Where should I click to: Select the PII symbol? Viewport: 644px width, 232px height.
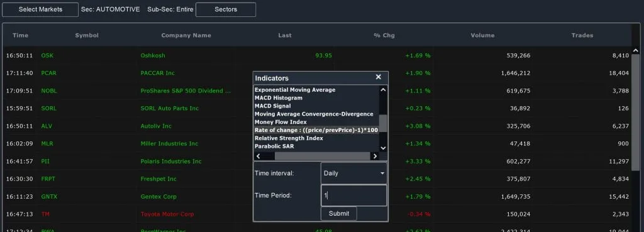click(45, 162)
